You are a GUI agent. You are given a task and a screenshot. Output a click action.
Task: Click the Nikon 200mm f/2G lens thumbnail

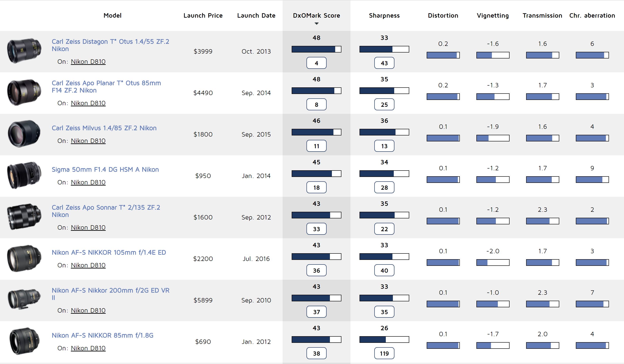pyautogui.click(x=24, y=299)
